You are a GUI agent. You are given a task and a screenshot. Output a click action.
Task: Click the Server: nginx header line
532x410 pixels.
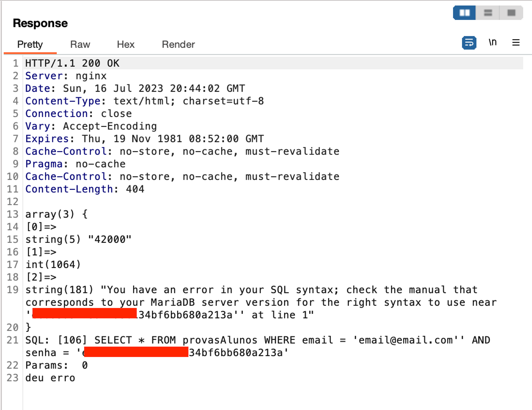click(66, 76)
